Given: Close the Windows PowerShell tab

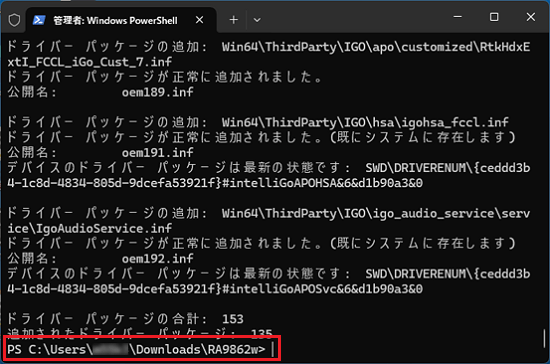Looking at the screenshot, I should point(199,20).
